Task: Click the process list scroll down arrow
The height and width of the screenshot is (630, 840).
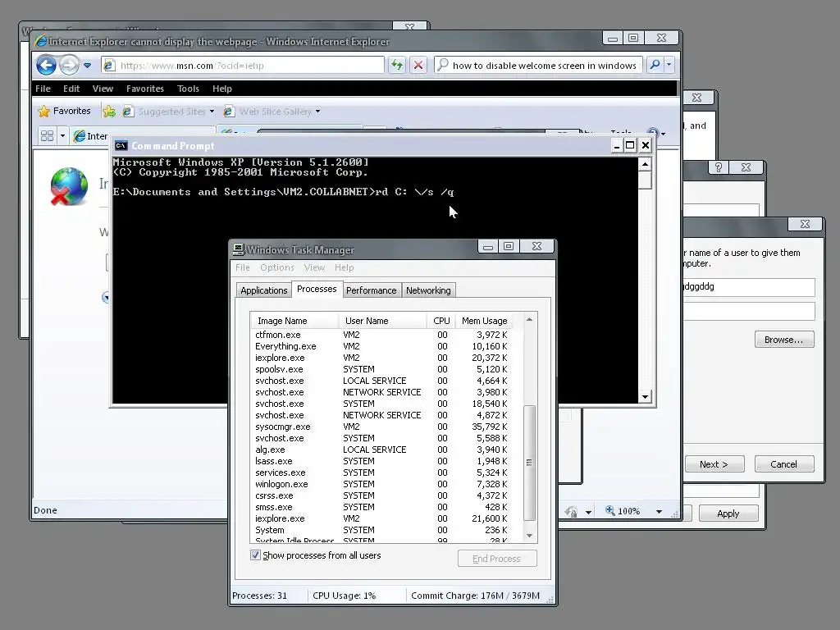Action: (x=529, y=536)
